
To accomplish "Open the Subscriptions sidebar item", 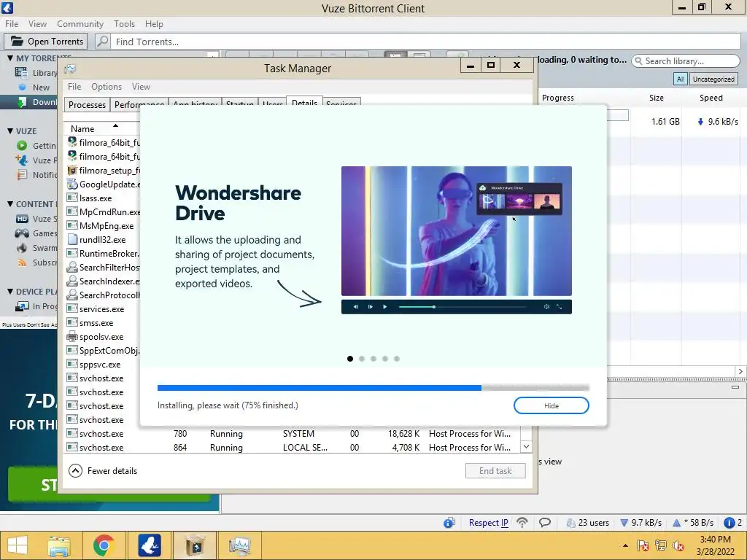I will [36, 262].
